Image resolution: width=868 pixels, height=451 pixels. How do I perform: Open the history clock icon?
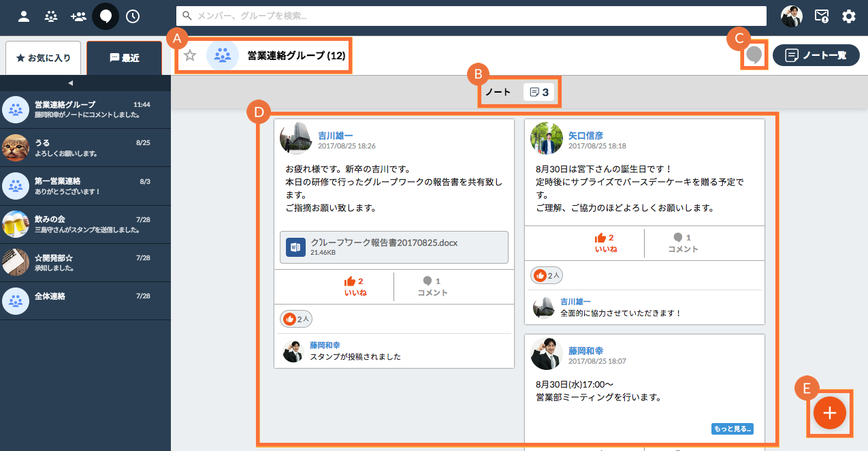[x=133, y=16]
